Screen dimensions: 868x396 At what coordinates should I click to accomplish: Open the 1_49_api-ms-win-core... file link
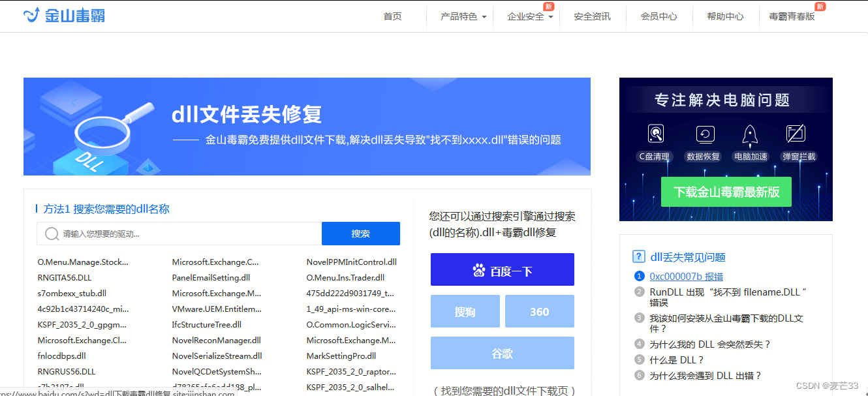[x=351, y=309]
